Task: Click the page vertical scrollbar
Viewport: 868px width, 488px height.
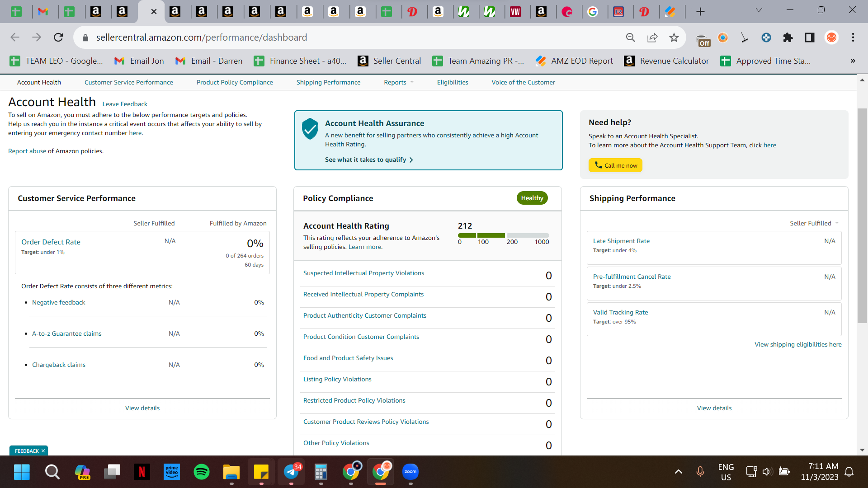Action: [x=862, y=216]
